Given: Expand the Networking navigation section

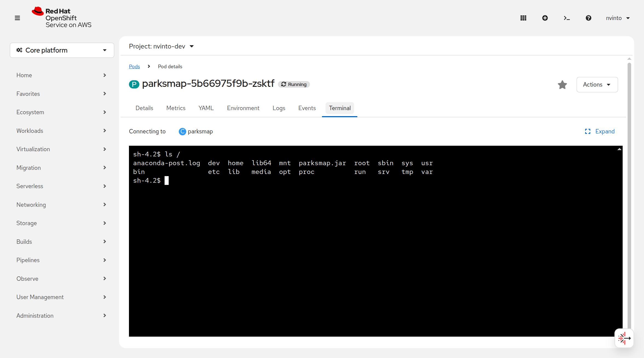Looking at the screenshot, I should [62, 205].
